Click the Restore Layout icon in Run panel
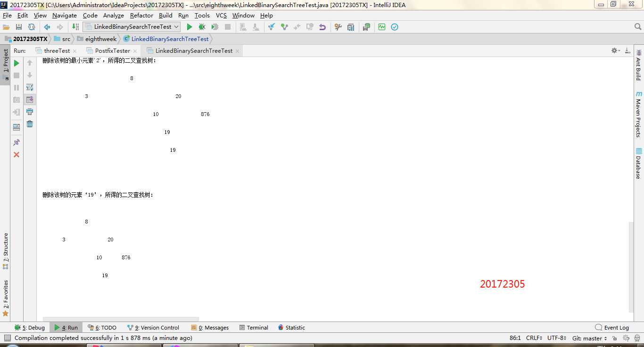The width and height of the screenshot is (644, 347). (x=17, y=127)
